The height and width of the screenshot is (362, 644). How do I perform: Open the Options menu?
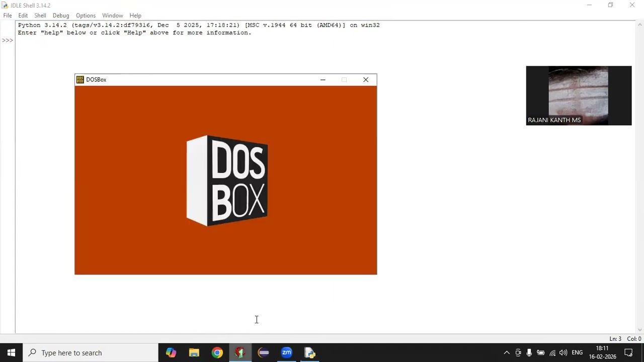click(x=86, y=16)
